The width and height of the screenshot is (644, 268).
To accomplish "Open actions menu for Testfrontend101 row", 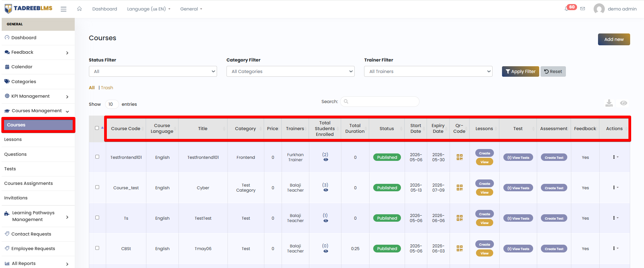I will tap(615, 157).
